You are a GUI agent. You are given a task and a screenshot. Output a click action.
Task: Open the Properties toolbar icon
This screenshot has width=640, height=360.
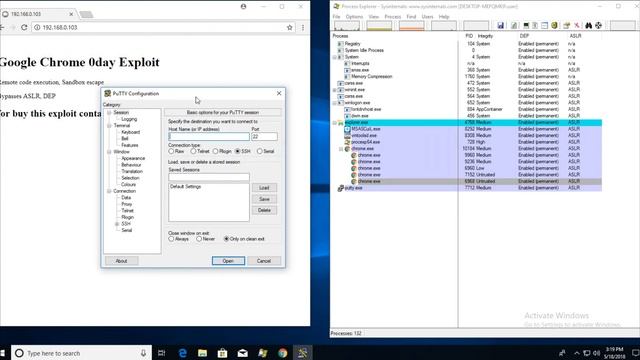[x=566, y=25]
